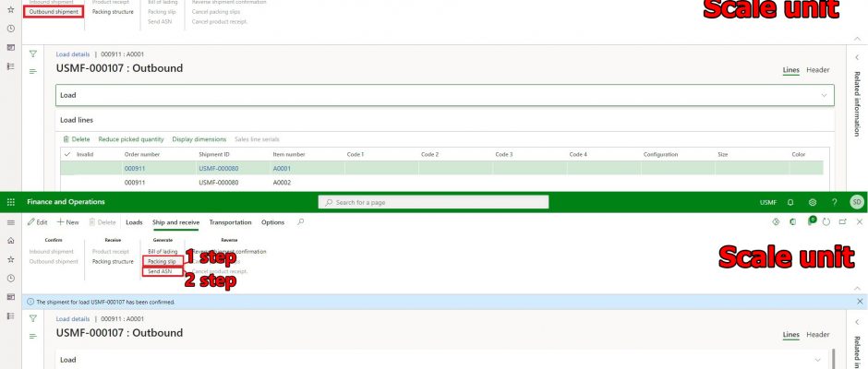This screenshot has width=868, height=369.
Task: Open the Loads tab in lower window
Action: point(134,222)
